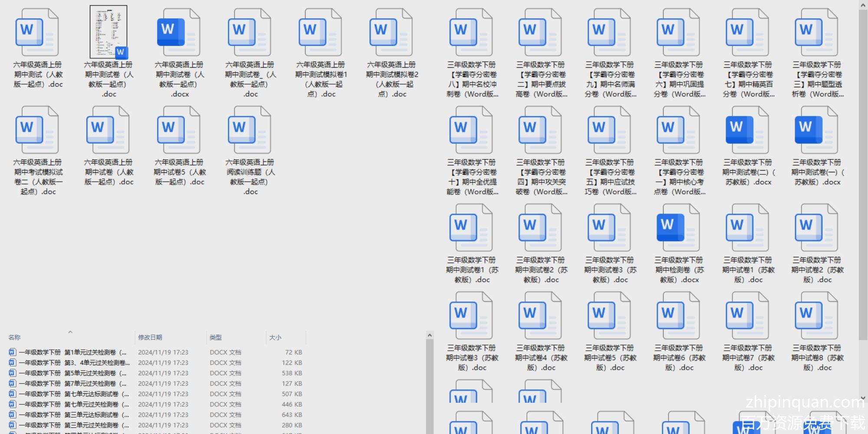Image resolution: width=868 pixels, height=434 pixels.
Task: Select the list file 第七单元达标测试卷
Action: coord(155,394)
